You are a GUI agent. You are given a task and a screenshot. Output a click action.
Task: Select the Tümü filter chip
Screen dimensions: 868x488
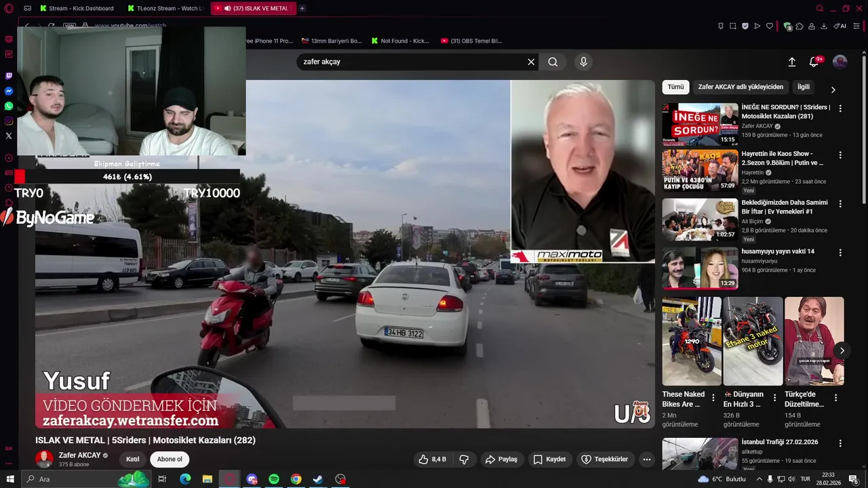pos(675,87)
